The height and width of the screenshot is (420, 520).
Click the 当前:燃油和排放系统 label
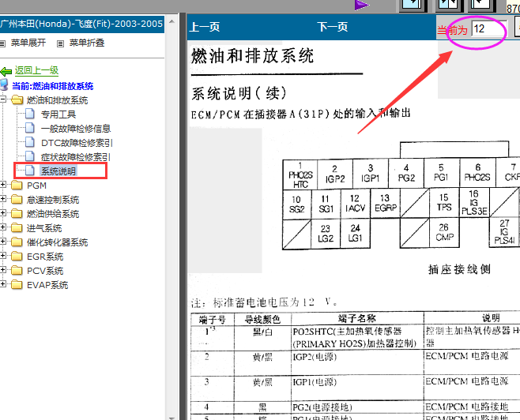(53, 86)
